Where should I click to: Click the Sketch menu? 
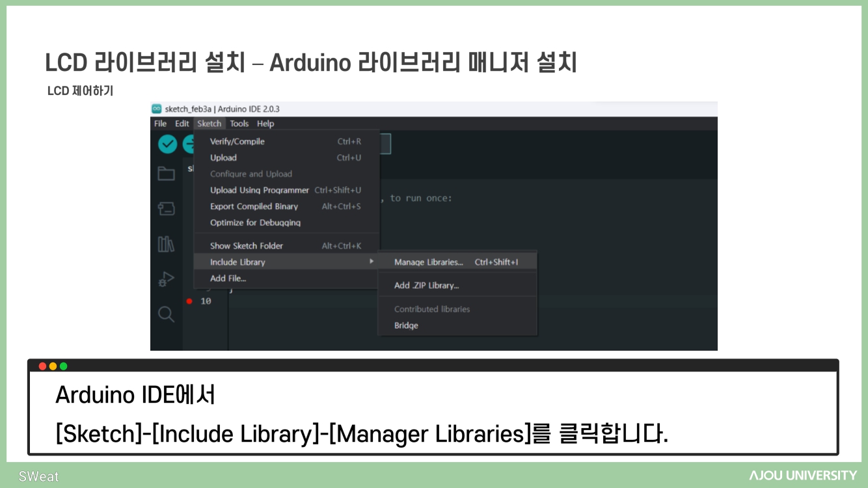point(210,124)
